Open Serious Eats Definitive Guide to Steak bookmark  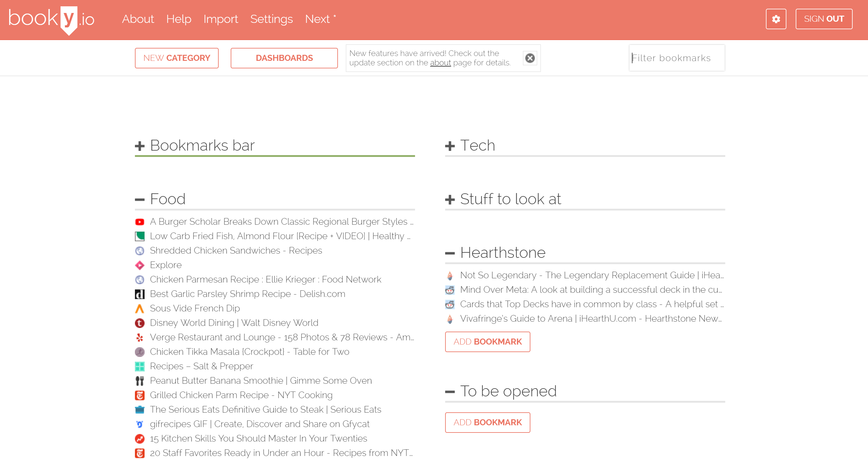tap(266, 410)
